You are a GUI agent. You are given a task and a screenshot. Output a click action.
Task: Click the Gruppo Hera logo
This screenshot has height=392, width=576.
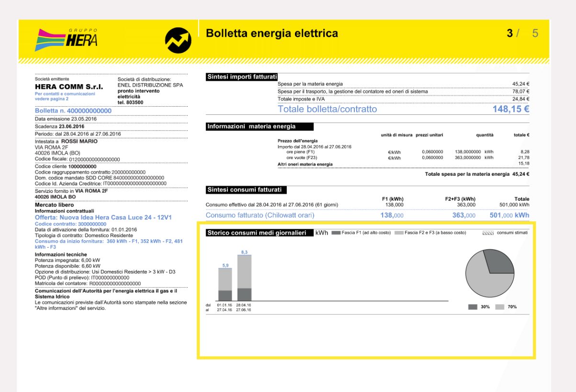(66, 39)
